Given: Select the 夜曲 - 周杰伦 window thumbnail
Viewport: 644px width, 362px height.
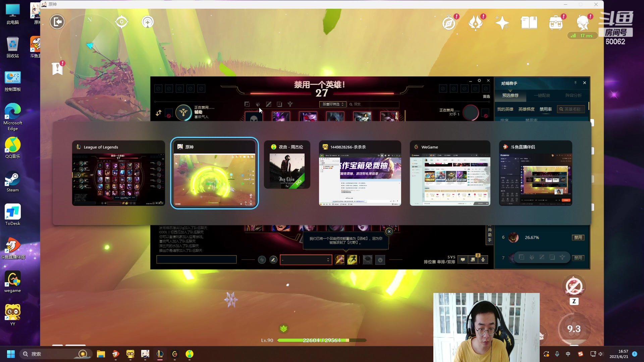Looking at the screenshot, I should (x=287, y=165).
